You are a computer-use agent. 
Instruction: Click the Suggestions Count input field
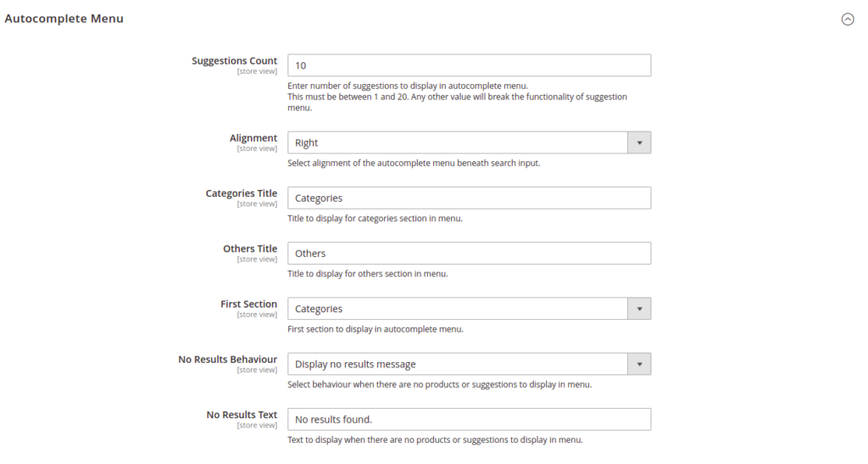pos(469,65)
